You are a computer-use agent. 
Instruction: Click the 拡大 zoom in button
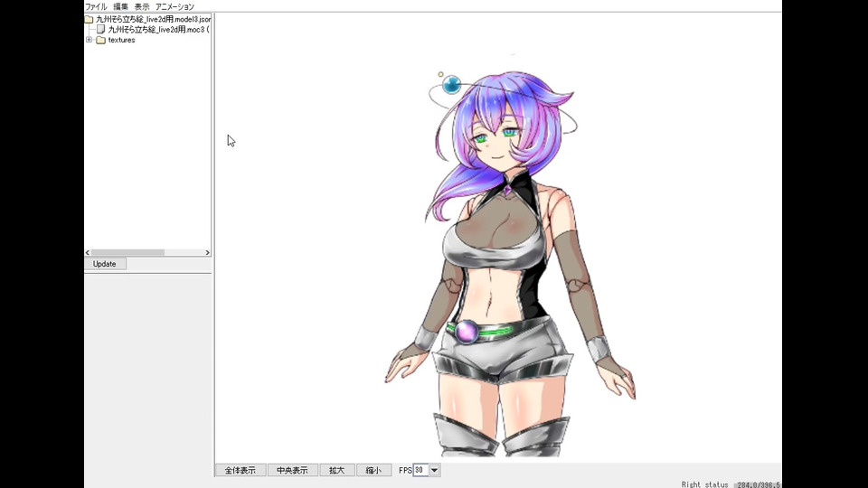337,470
